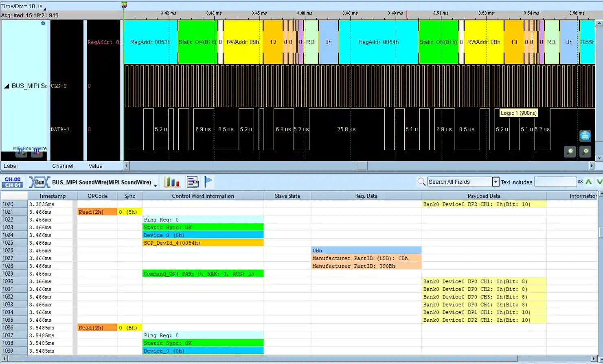Open the statistics bar chart icon
This screenshot has height=364, width=603.
coord(171,182)
